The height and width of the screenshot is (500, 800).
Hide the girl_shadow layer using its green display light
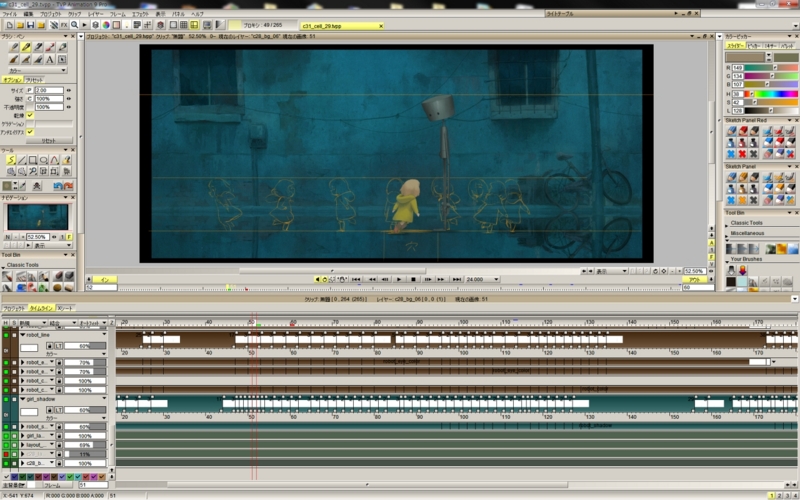tap(6, 399)
